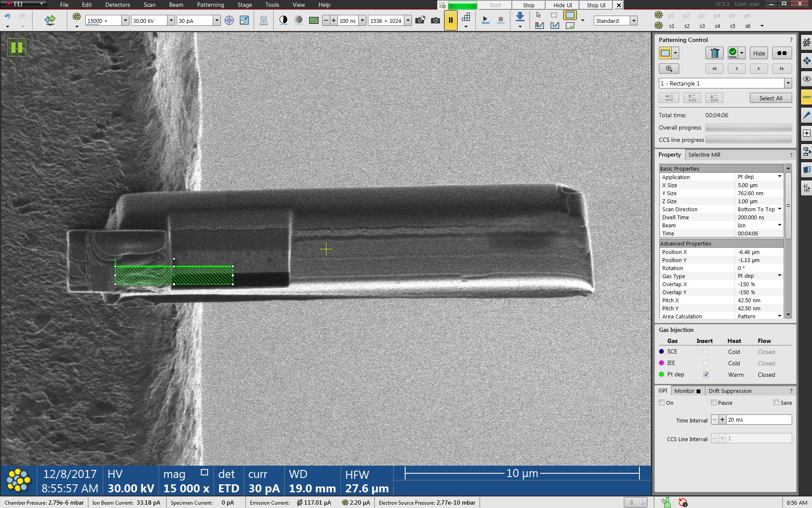This screenshot has height=508, width=812.
Task: Click the auto contrast brightness icon
Action: [283, 20]
